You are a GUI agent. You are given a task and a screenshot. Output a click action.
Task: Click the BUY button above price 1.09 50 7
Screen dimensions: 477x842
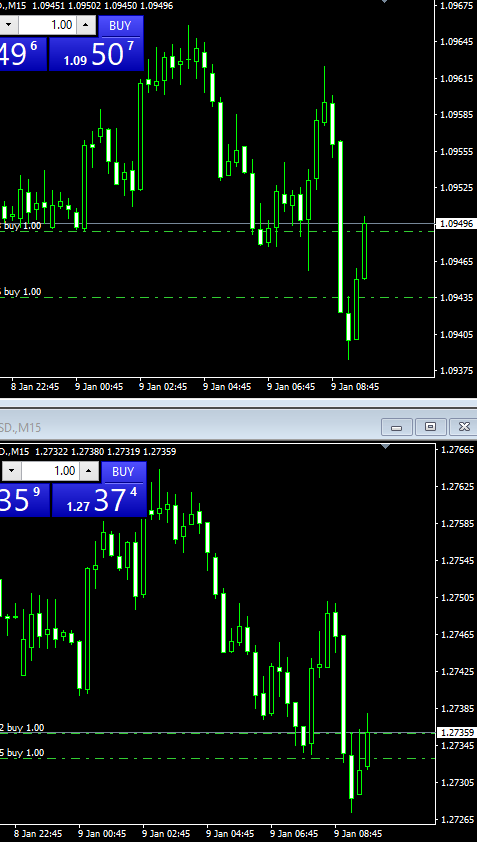click(x=120, y=25)
